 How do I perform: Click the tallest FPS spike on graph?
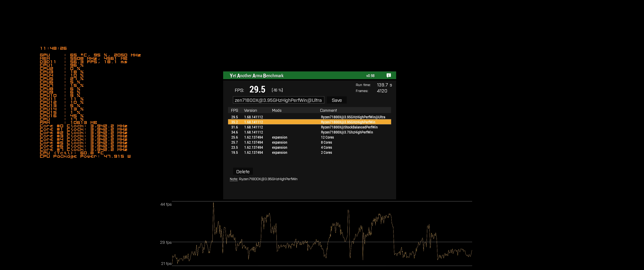(x=213, y=203)
